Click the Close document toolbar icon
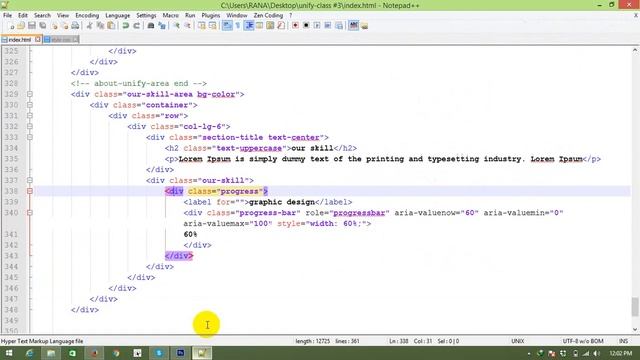Image resolution: width=640 pixels, height=360 pixels. coord(54,26)
